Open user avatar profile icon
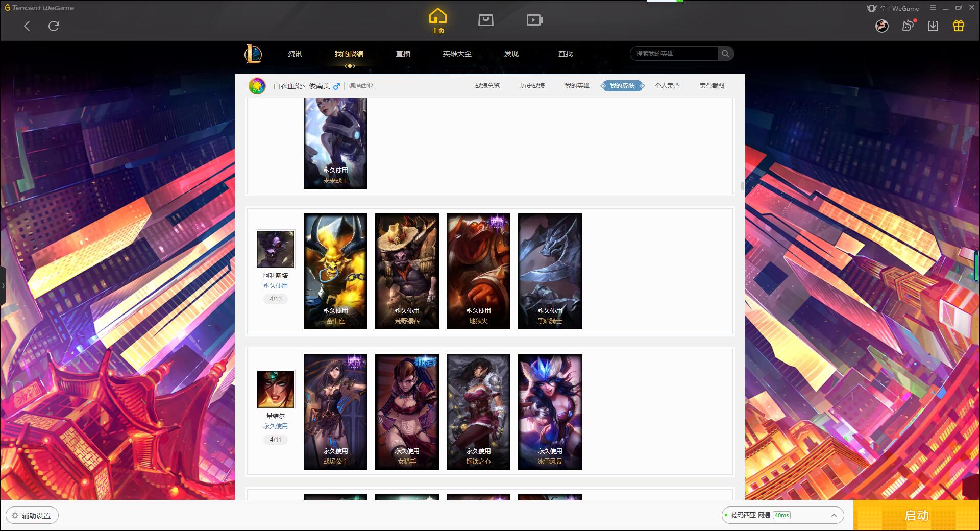The width and height of the screenshot is (980, 531). 882,26
